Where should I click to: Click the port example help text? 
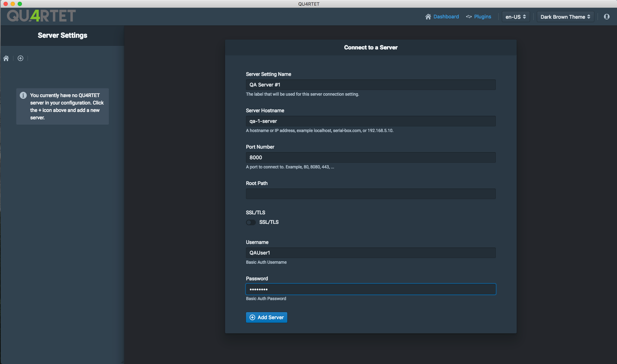pyautogui.click(x=290, y=167)
